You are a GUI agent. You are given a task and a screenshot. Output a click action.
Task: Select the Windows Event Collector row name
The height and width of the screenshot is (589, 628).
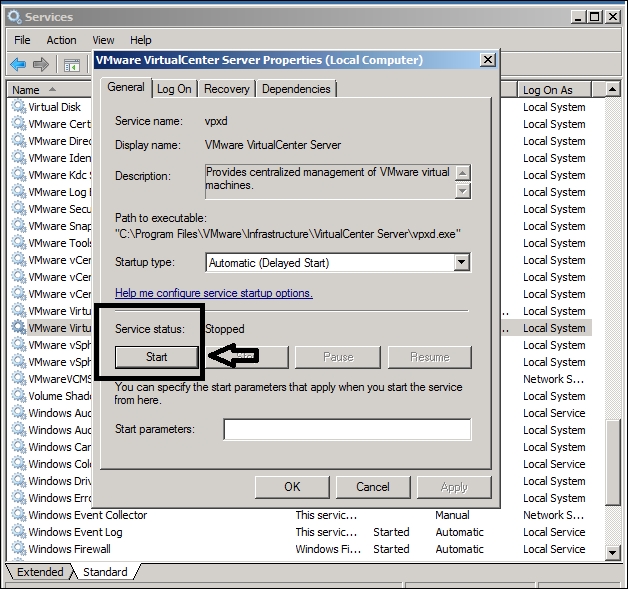88,515
